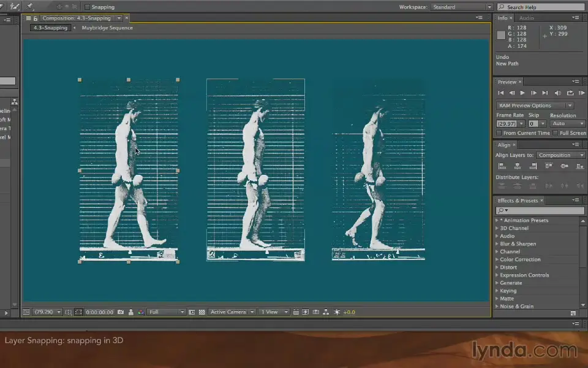Open Show Channel color circles icon

141,312
